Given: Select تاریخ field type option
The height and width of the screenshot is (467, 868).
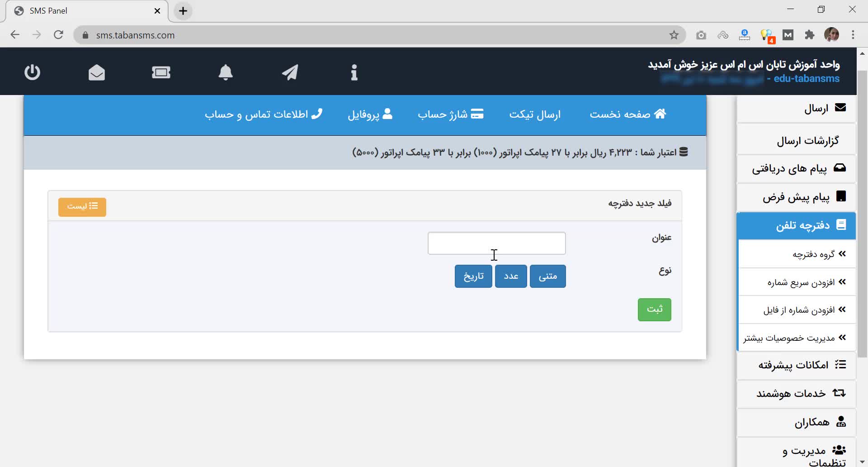Looking at the screenshot, I should click(473, 276).
